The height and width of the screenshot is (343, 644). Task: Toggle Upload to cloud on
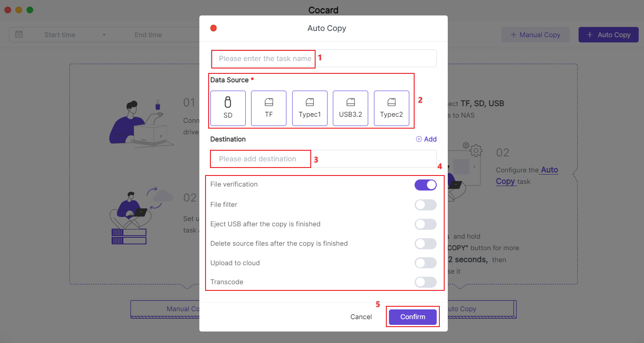425,263
